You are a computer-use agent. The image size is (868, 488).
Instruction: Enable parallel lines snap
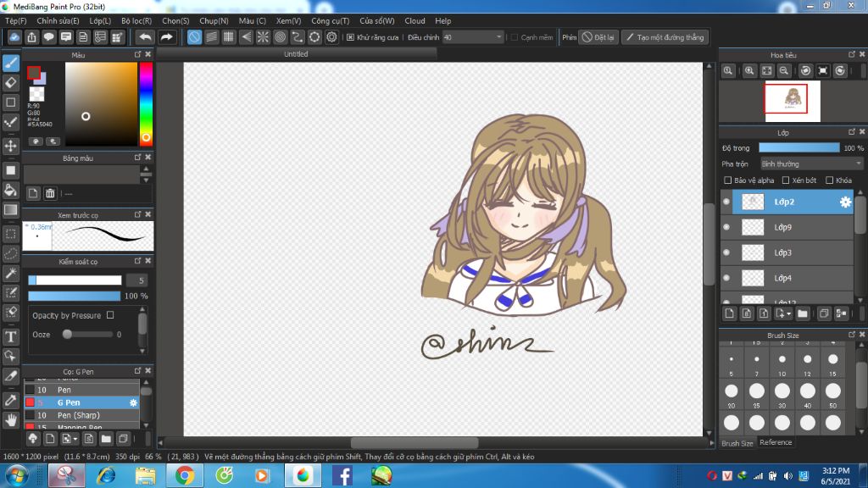(x=211, y=37)
